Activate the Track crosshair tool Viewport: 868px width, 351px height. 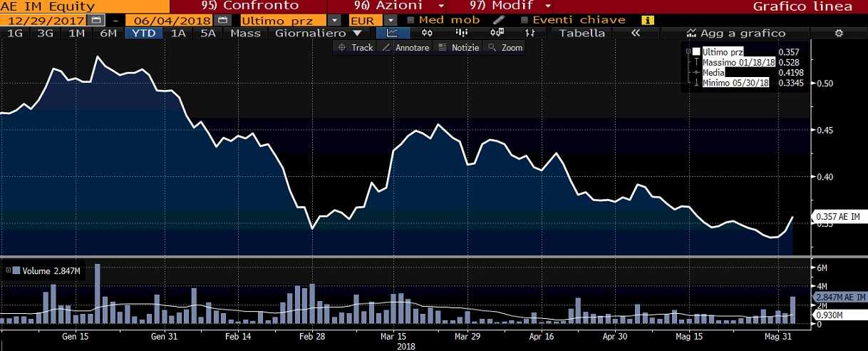click(x=355, y=47)
